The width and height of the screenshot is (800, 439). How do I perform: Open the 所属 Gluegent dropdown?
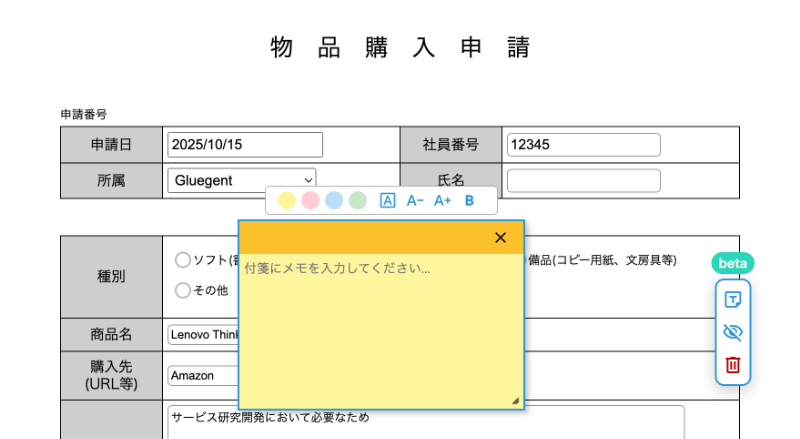241,181
